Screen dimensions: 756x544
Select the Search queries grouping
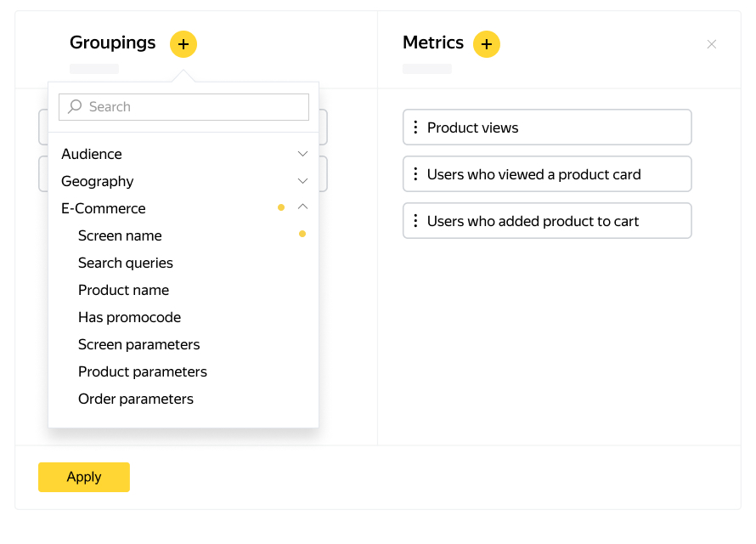click(126, 263)
